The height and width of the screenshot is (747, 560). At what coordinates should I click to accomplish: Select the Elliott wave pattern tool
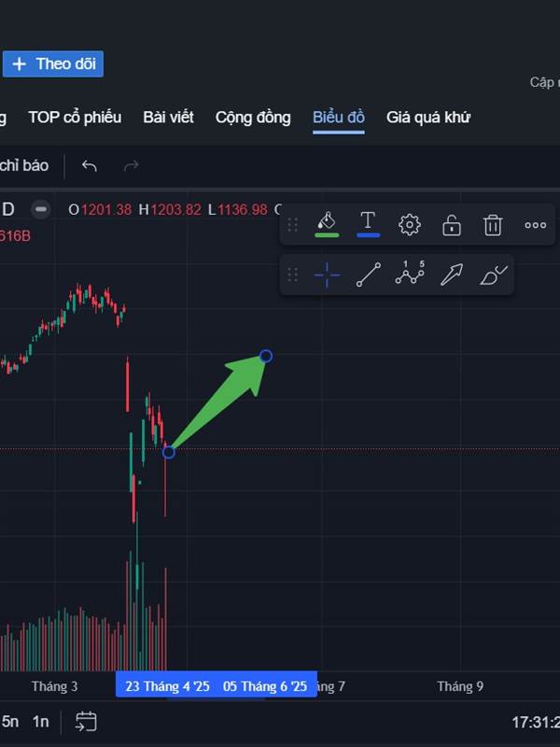coord(410,273)
